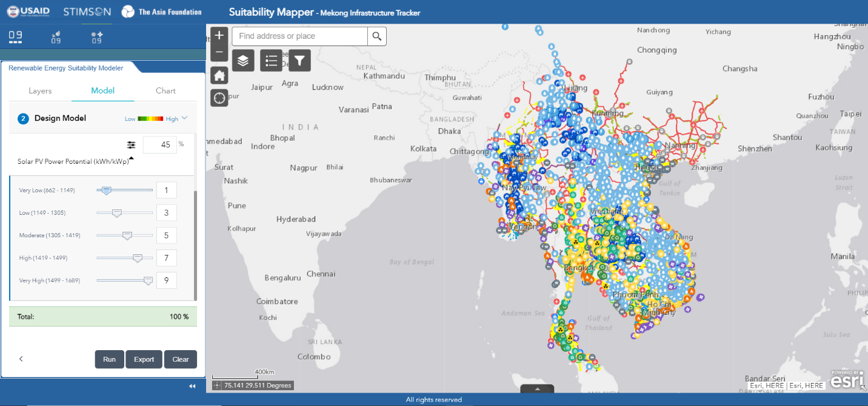The height and width of the screenshot is (406, 868).
Task: Open the layer list icon
Action: pyautogui.click(x=243, y=61)
